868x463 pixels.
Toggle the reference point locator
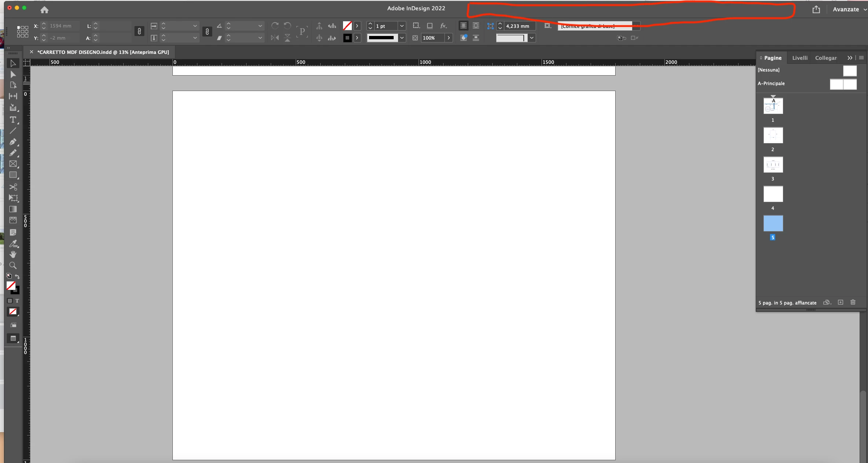coord(22,32)
